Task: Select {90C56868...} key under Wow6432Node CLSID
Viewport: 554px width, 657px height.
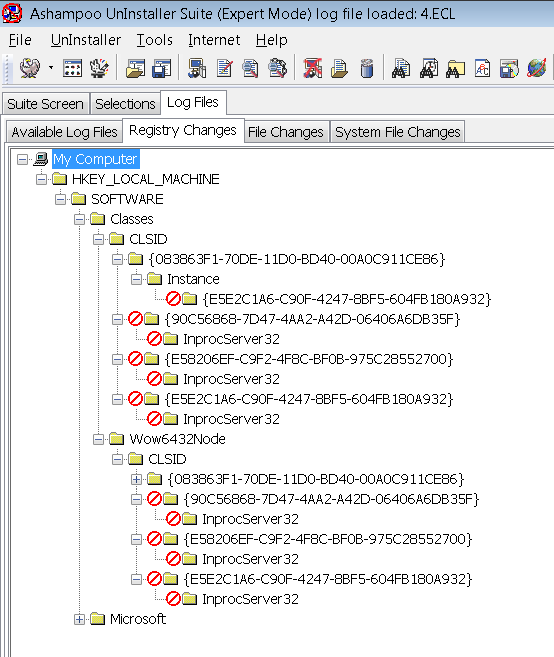Action: point(331,499)
